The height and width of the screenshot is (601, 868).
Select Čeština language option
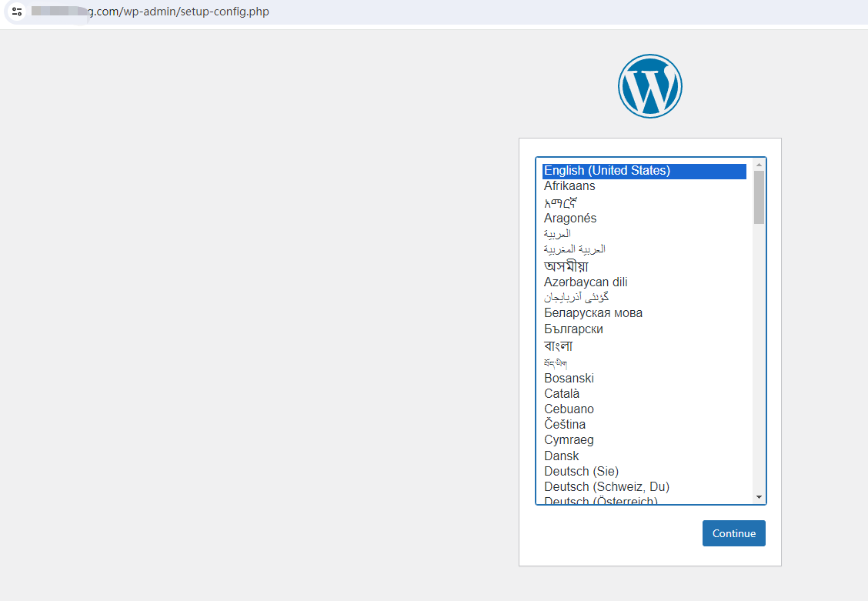pos(644,425)
